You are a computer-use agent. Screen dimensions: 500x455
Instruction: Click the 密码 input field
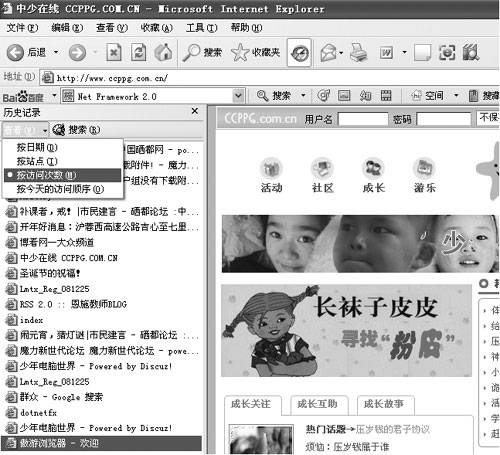444,119
